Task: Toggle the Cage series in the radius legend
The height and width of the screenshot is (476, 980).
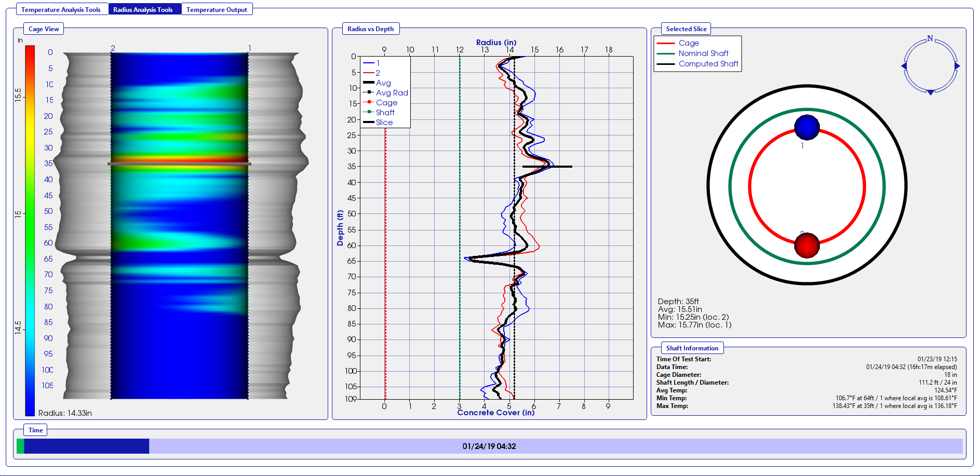Action: click(x=381, y=103)
